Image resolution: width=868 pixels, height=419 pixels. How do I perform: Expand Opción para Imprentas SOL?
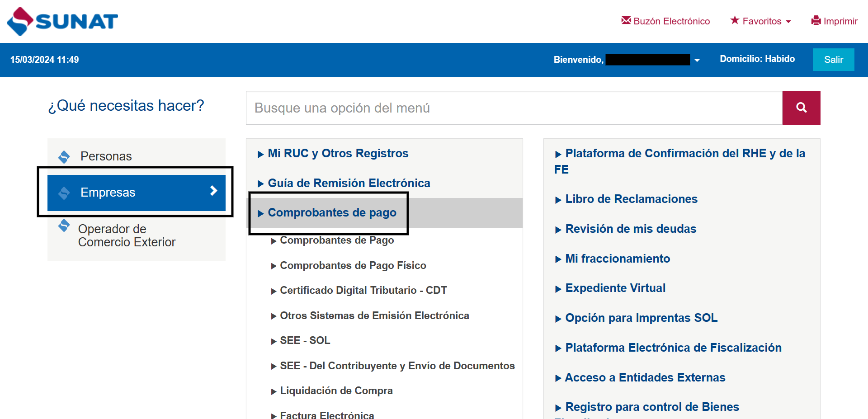click(x=636, y=318)
